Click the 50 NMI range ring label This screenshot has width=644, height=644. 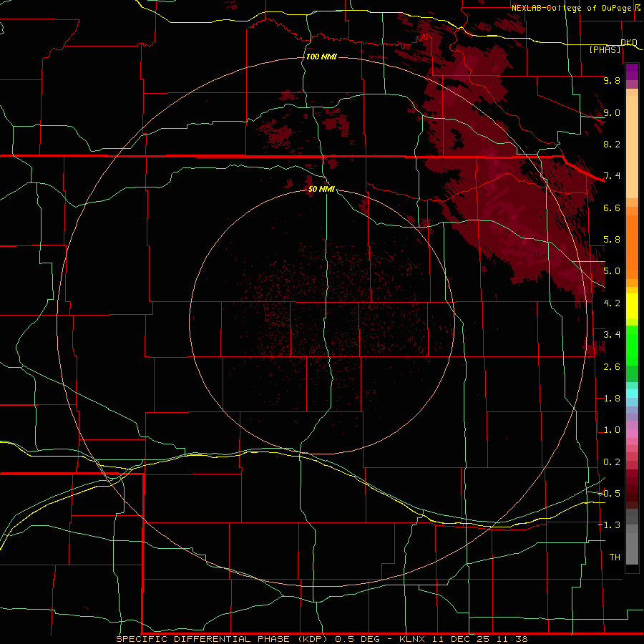pyautogui.click(x=321, y=189)
